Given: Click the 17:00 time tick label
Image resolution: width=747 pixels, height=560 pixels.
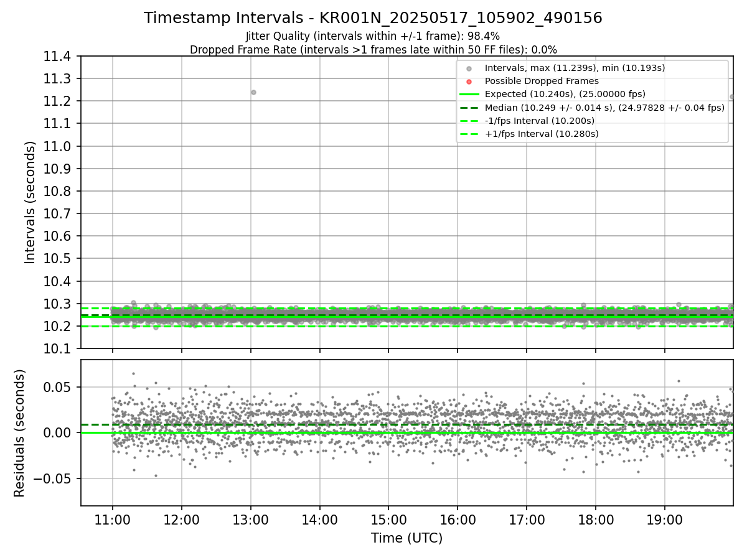Looking at the screenshot, I should point(527,520).
